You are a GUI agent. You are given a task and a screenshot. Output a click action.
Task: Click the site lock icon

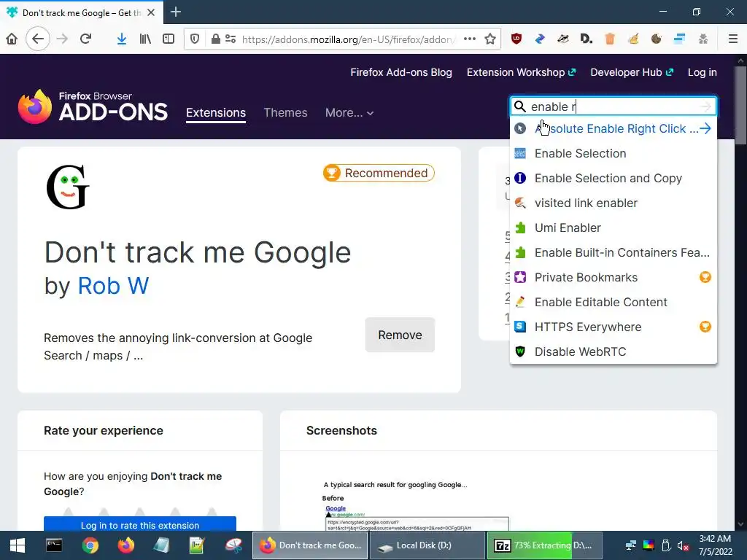[x=215, y=39]
